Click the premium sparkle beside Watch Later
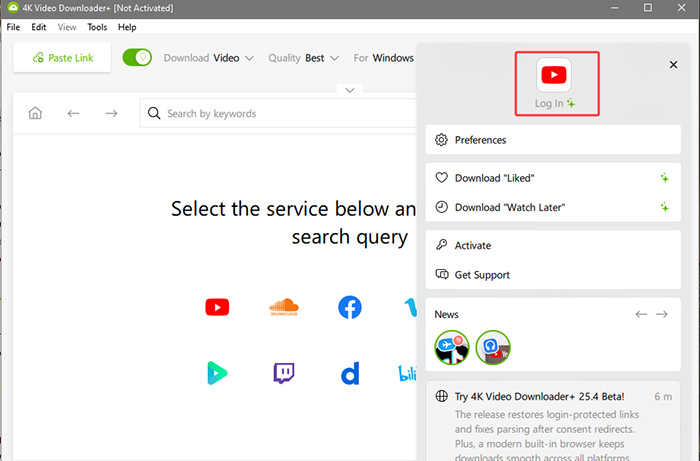700x461 pixels. click(x=664, y=207)
